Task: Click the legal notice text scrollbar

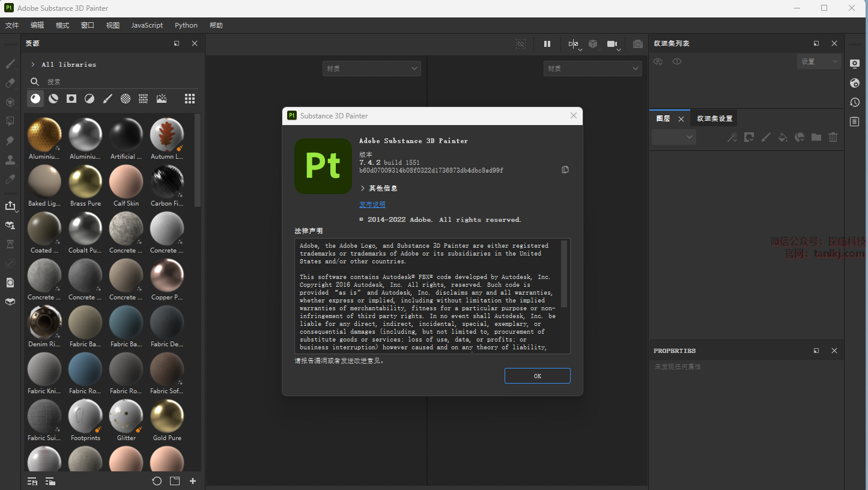Action: click(563, 274)
